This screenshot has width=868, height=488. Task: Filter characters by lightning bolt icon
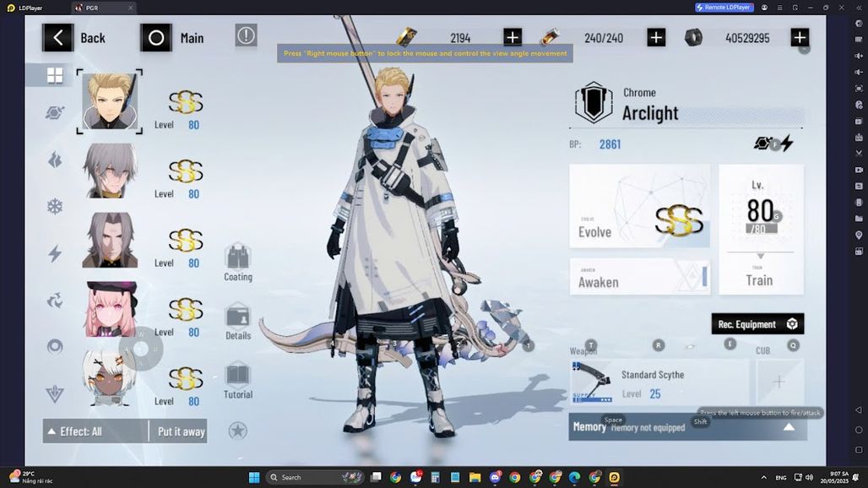point(55,254)
